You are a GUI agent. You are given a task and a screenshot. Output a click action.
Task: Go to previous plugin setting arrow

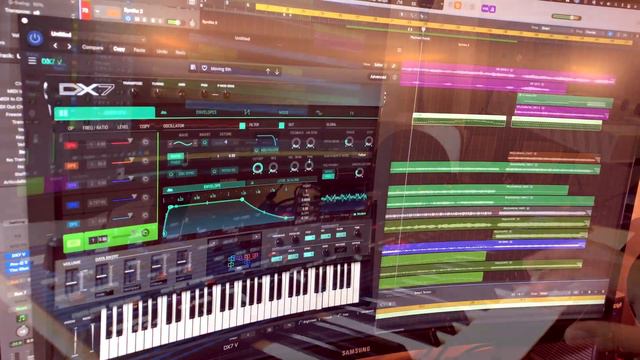pyautogui.click(x=56, y=46)
